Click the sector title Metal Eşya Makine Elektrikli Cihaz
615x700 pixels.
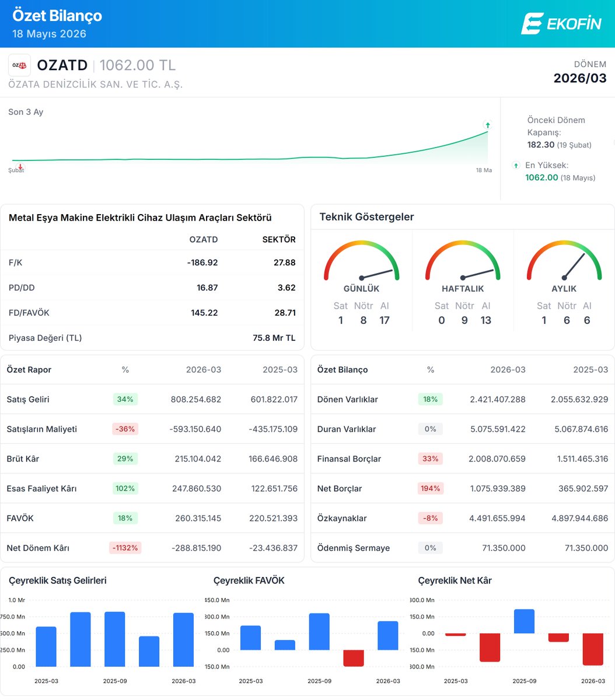[140, 218]
